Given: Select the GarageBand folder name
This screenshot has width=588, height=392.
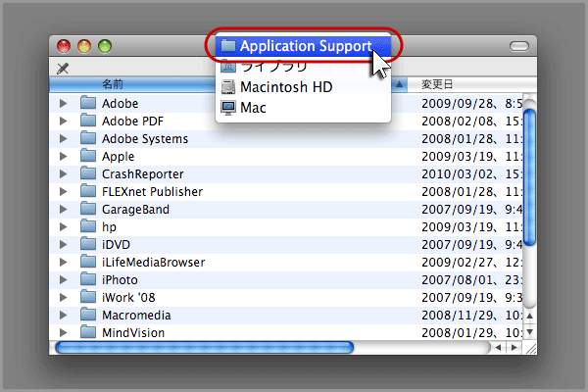Looking at the screenshot, I should click(x=135, y=210).
